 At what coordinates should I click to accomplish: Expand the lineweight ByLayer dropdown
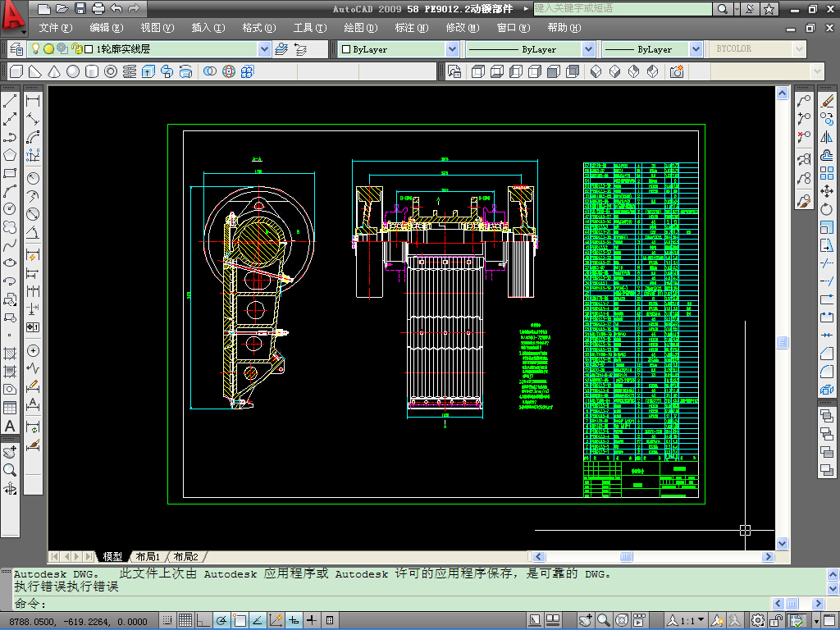click(x=696, y=49)
